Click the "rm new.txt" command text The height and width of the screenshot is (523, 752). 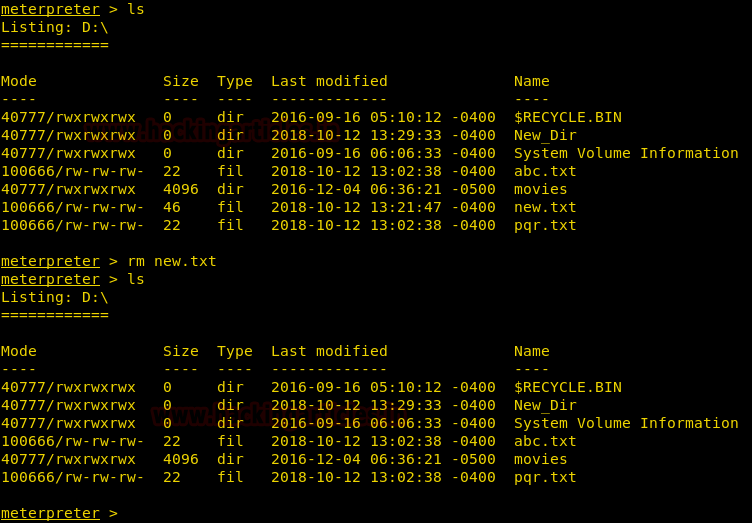(172, 261)
